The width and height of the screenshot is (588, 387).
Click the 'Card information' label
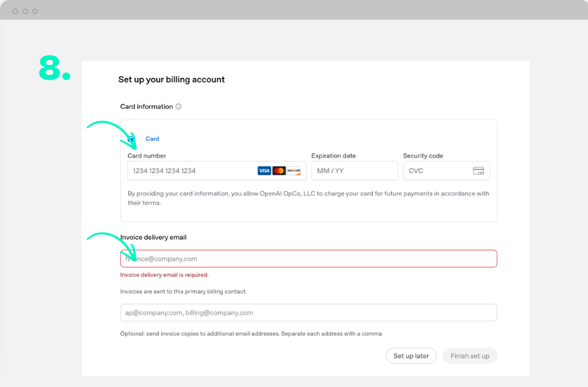click(x=147, y=106)
